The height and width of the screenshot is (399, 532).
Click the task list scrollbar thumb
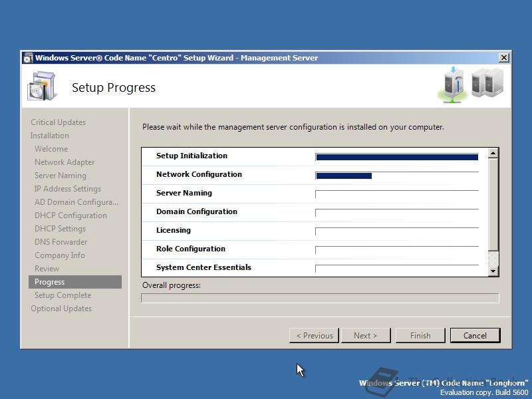(493, 205)
